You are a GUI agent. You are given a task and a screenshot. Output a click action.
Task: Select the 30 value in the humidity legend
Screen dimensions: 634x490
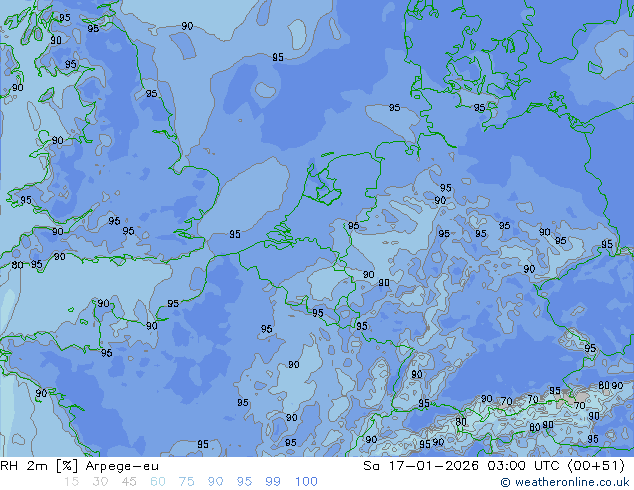click(x=100, y=482)
